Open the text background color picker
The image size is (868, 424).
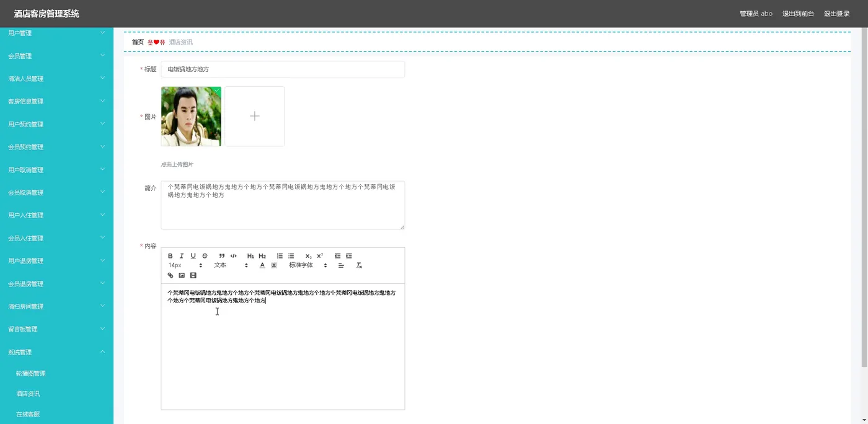point(274,265)
